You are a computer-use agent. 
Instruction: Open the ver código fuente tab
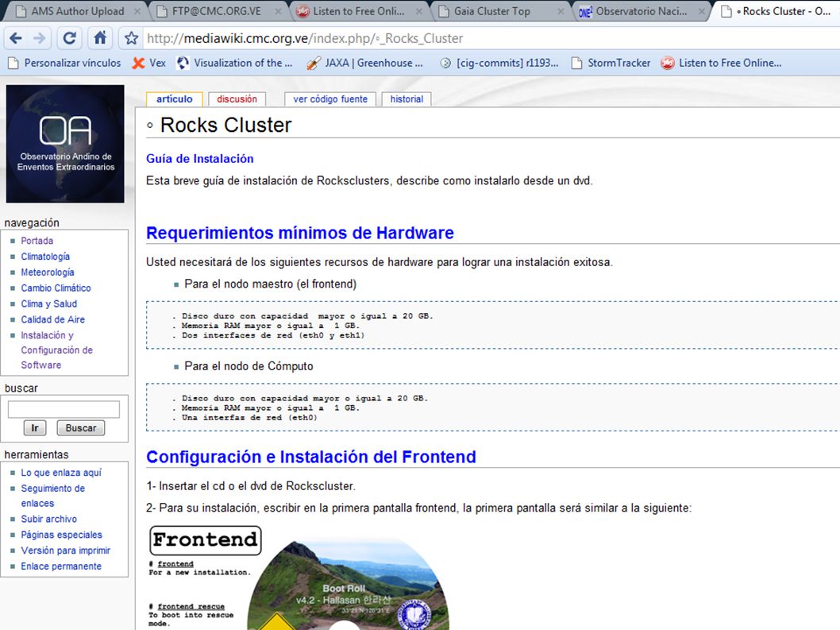click(x=330, y=99)
